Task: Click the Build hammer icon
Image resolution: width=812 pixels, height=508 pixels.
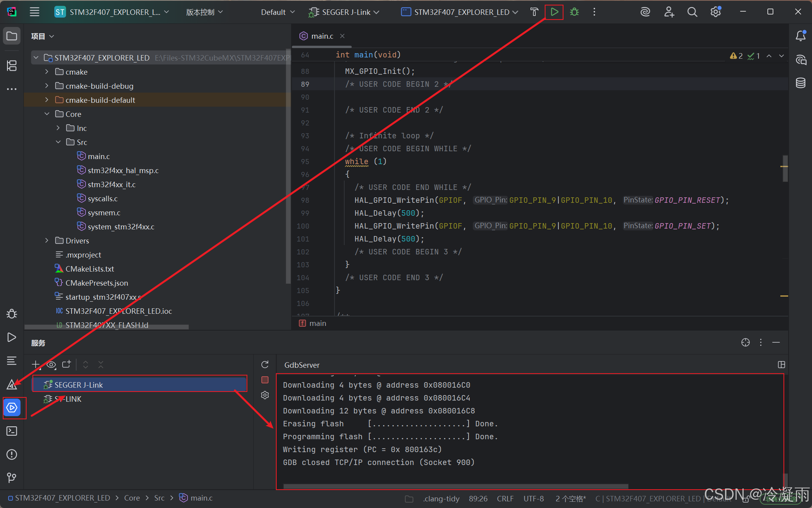Action: [534, 12]
